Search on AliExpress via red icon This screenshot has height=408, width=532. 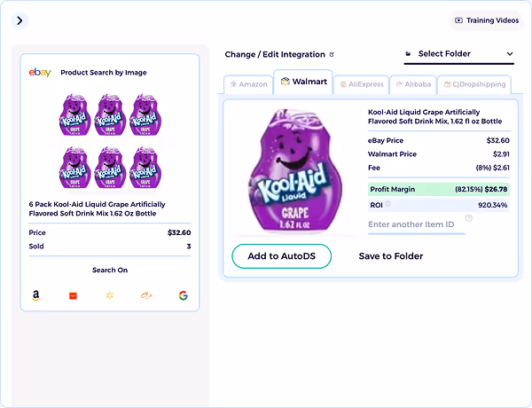73,296
